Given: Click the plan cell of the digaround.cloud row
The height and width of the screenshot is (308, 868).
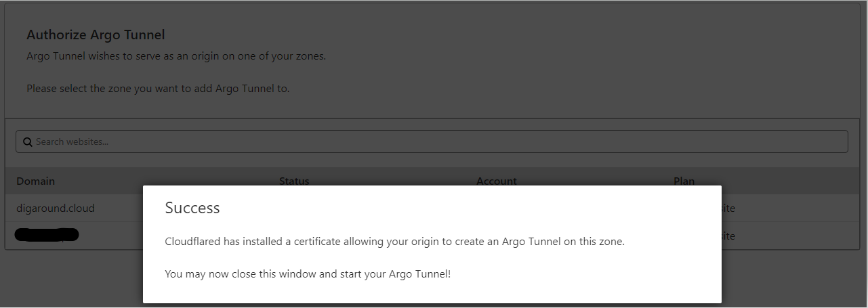Looking at the screenshot, I should click(728, 208).
